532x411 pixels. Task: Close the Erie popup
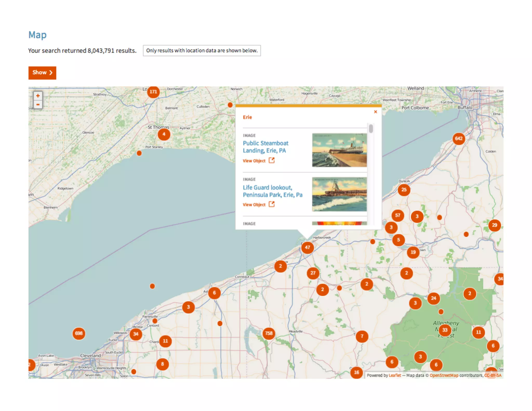click(375, 112)
